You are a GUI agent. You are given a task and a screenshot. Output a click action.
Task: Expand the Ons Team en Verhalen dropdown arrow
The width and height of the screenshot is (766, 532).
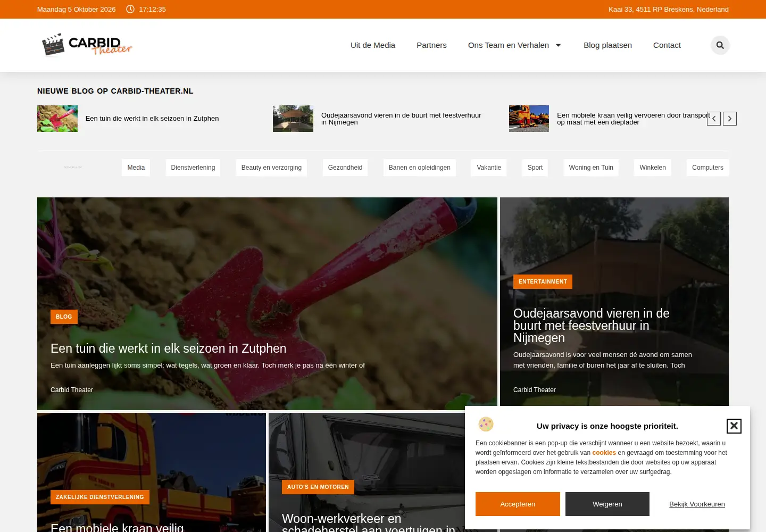click(x=559, y=45)
